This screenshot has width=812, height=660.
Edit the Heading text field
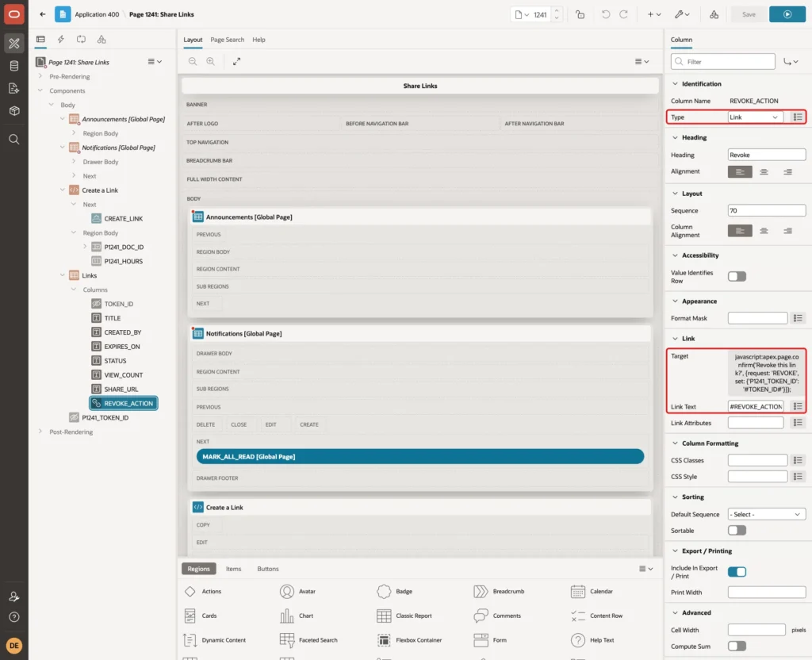pyautogui.click(x=767, y=155)
